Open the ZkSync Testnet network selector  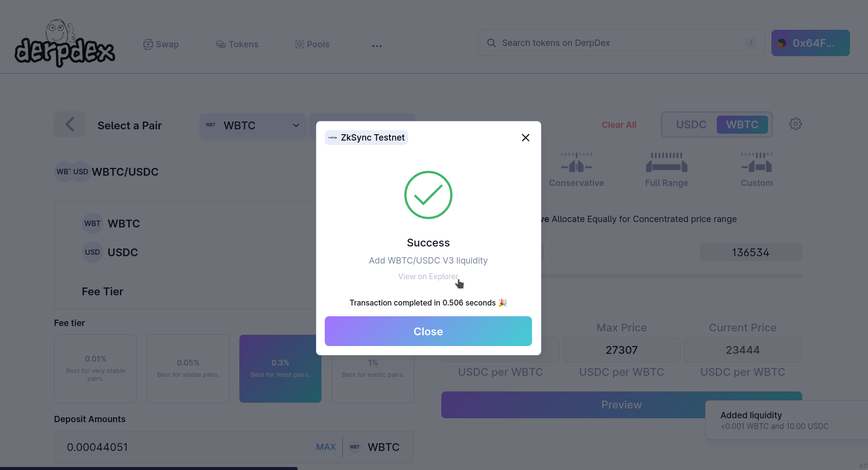[367, 138]
